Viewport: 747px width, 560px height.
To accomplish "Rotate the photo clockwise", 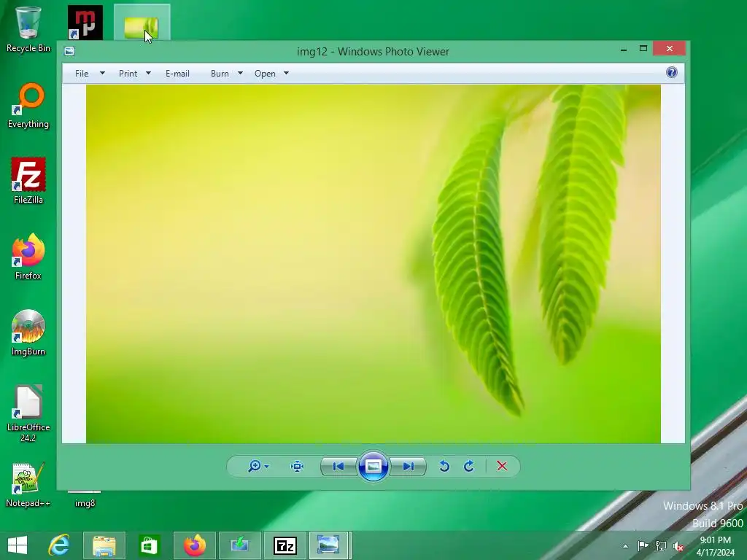I will [469, 466].
